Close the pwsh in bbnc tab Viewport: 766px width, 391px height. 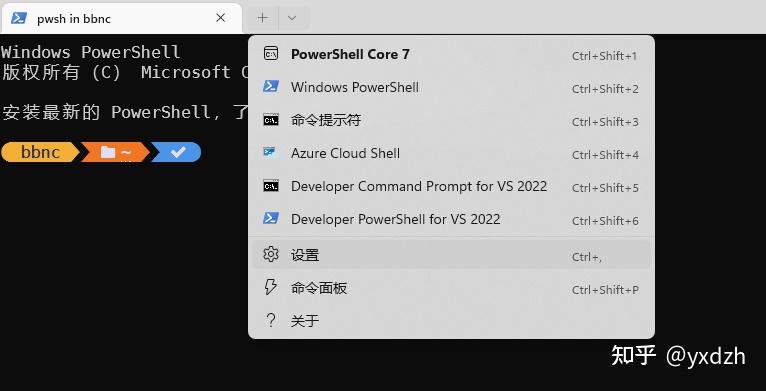[x=221, y=18]
